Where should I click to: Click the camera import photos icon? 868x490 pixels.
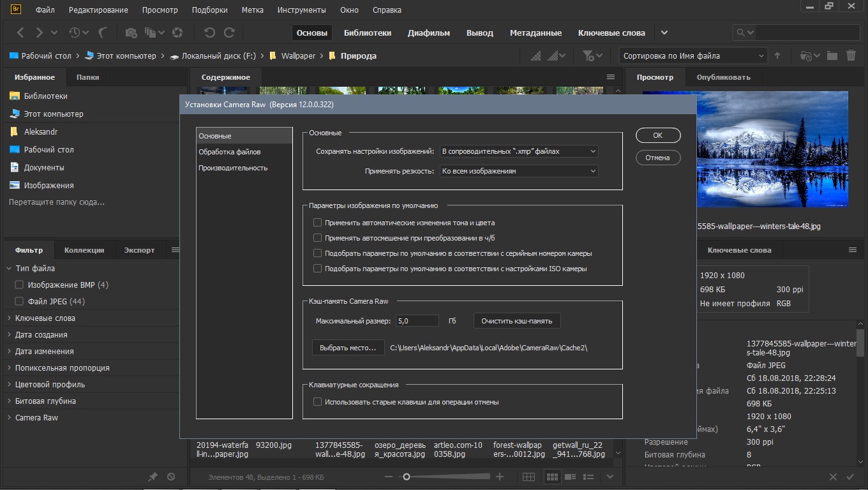coord(131,33)
